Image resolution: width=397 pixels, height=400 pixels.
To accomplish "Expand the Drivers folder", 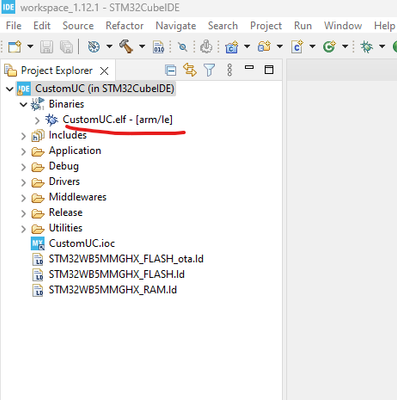I will (x=23, y=182).
